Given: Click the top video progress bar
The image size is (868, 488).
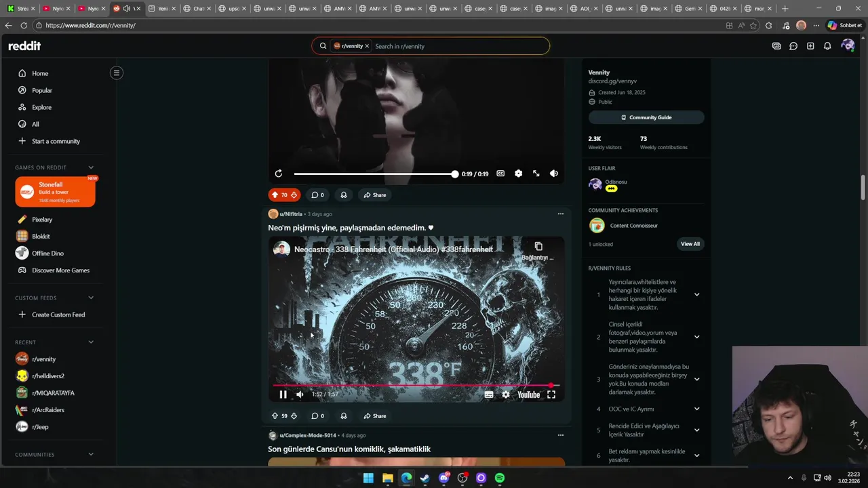Looking at the screenshot, I should 375,174.
